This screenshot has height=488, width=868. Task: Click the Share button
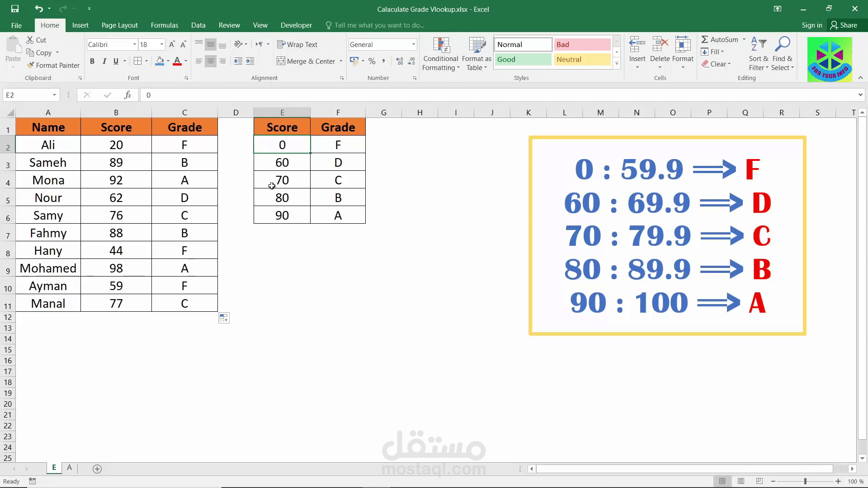click(x=844, y=25)
